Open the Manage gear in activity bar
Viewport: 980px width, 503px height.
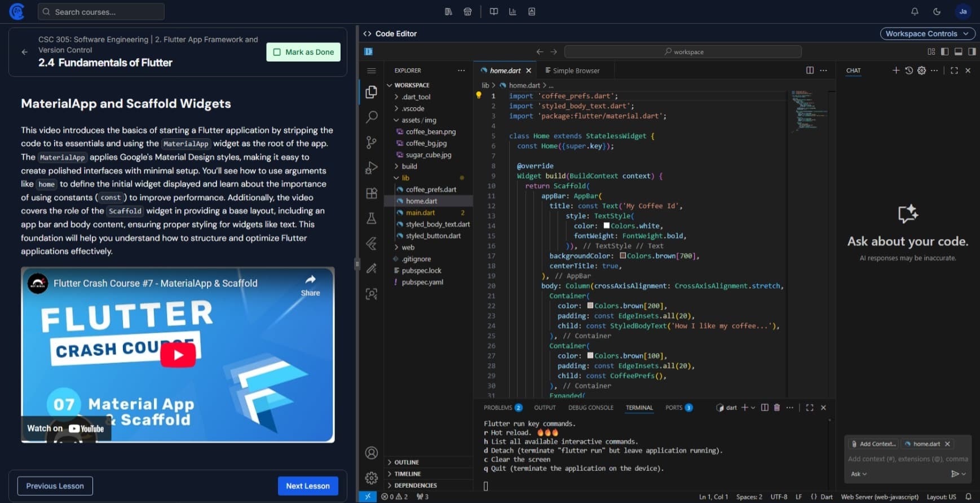pyautogui.click(x=371, y=478)
